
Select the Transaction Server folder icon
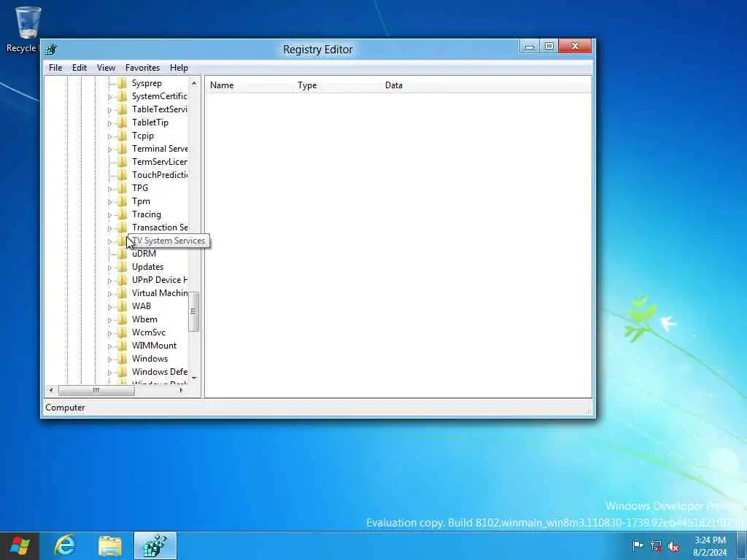tap(123, 227)
